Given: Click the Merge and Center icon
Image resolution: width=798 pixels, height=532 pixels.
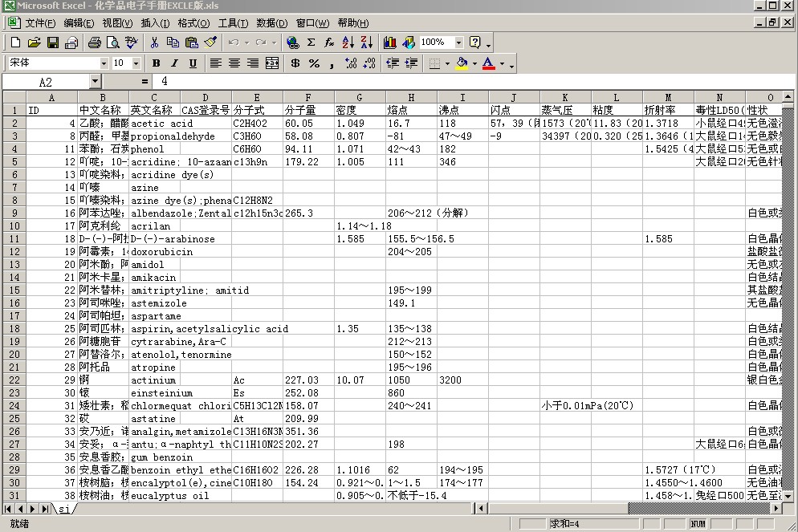Looking at the screenshot, I should (272, 63).
